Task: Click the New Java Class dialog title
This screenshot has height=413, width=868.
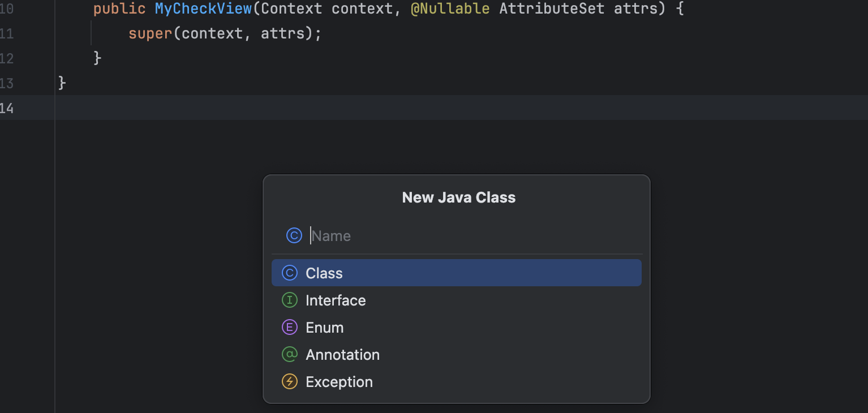Action: (458, 197)
